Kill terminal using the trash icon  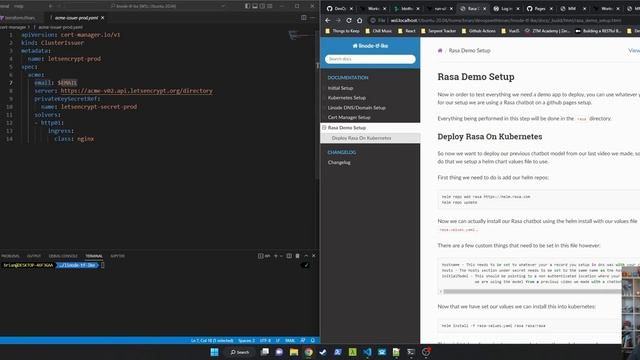pos(298,256)
